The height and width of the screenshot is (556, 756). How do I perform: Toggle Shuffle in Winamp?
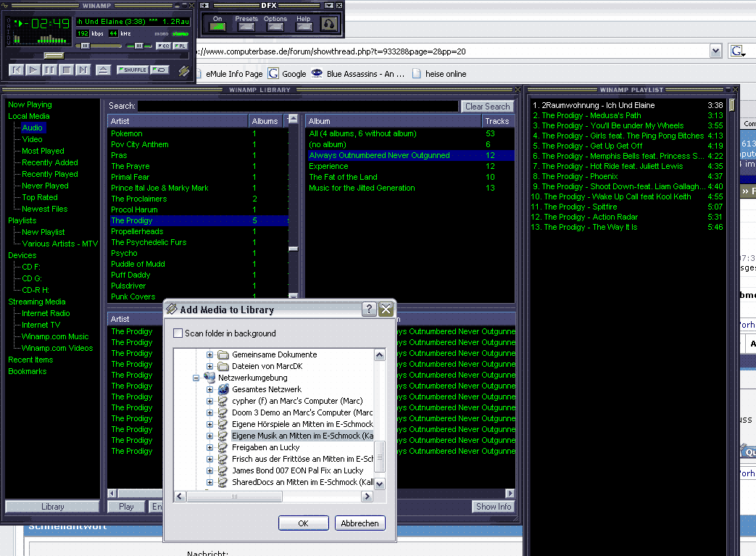point(133,70)
